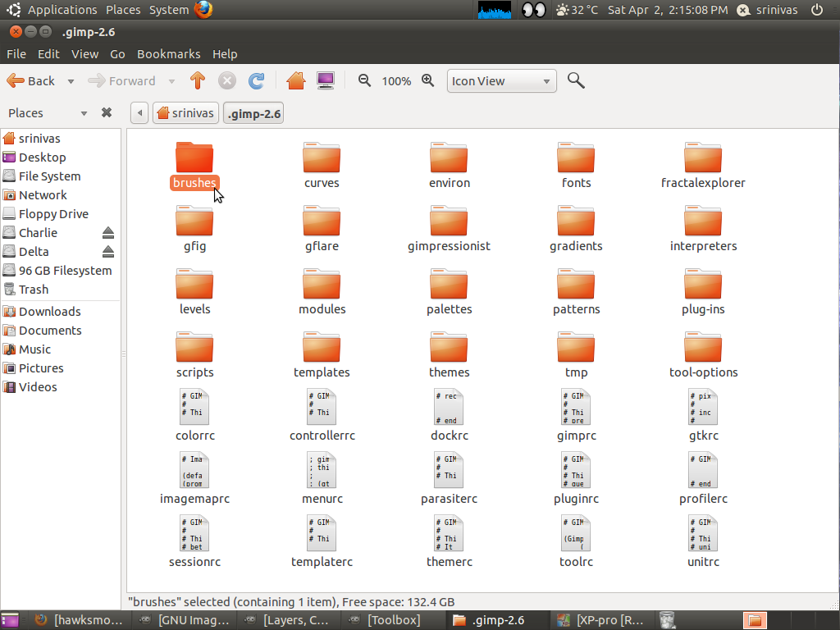
Task: Select the tool-options folder
Action: (703, 356)
